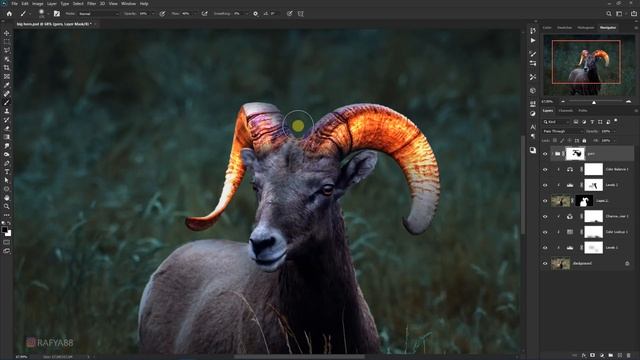Toggle lock all for layer
This screenshot has height=360, width=640.
tap(584, 140)
